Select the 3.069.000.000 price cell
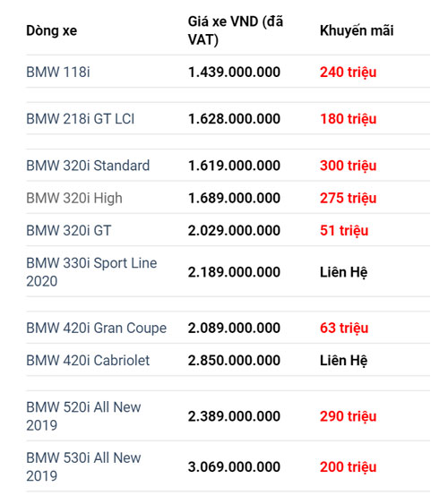The image size is (448, 504). click(x=234, y=466)
